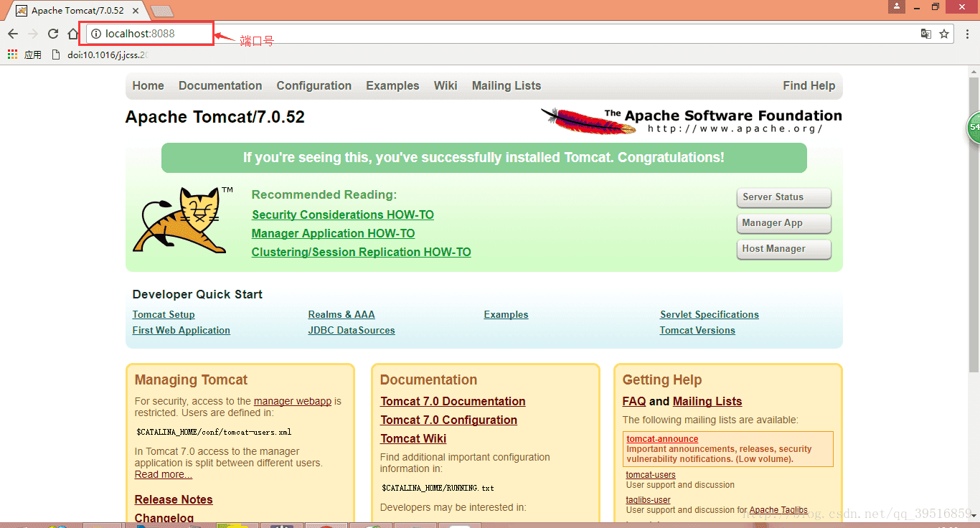Open the Configuration navigation item

[314, 85]
